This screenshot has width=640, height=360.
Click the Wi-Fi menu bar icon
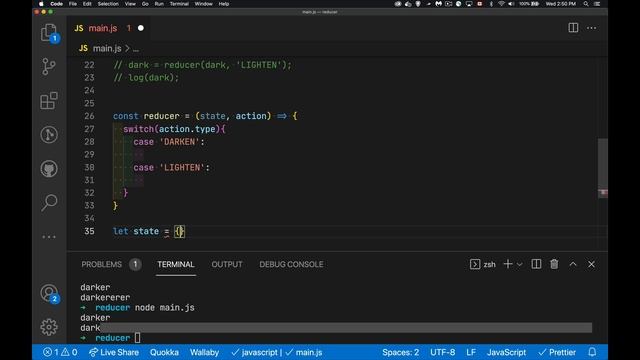pos(501,4)
